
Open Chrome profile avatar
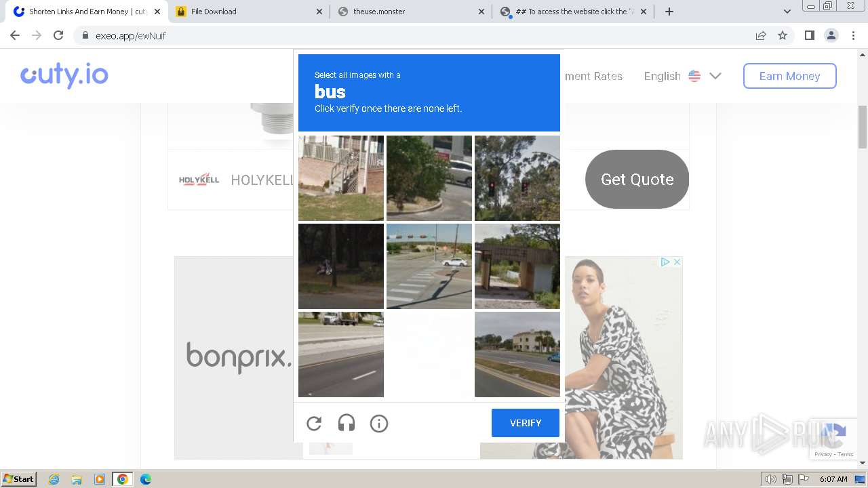[831, 36]
